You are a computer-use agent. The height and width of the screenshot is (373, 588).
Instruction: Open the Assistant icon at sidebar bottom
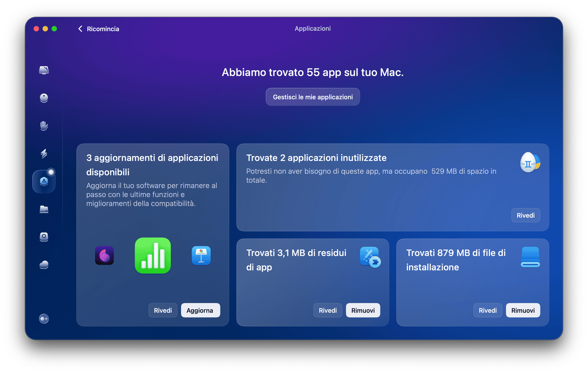coord(44,319)
